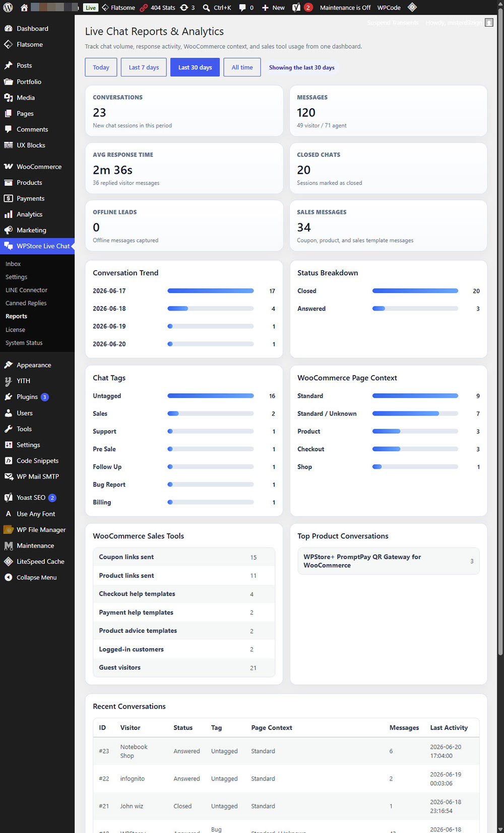Image resolution: width=504 pixels, height=833 pixels.
Task: Open Canned Replies submenu
Action: (26, 303)
